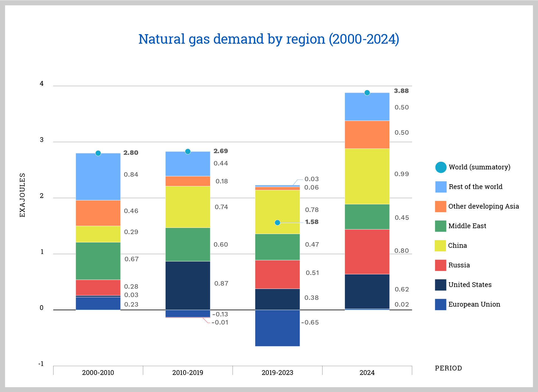Click the EXAJOULES axis title
Screen dimensions: 538x392
point(22,195)
